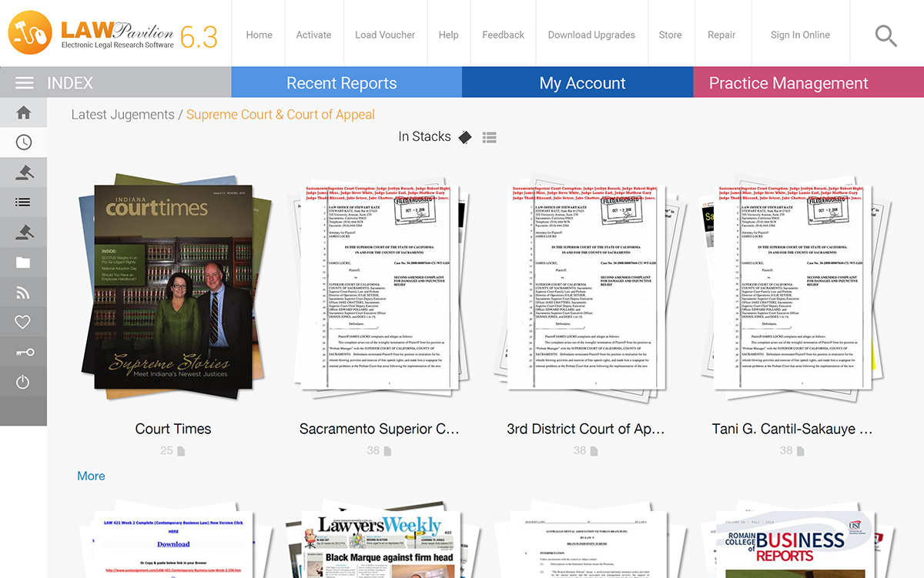Go to Home via sidebar house icon
Image resolution: width=924 pixels, height=578 pixels.
pyautogui.click(x=23, y=113)
